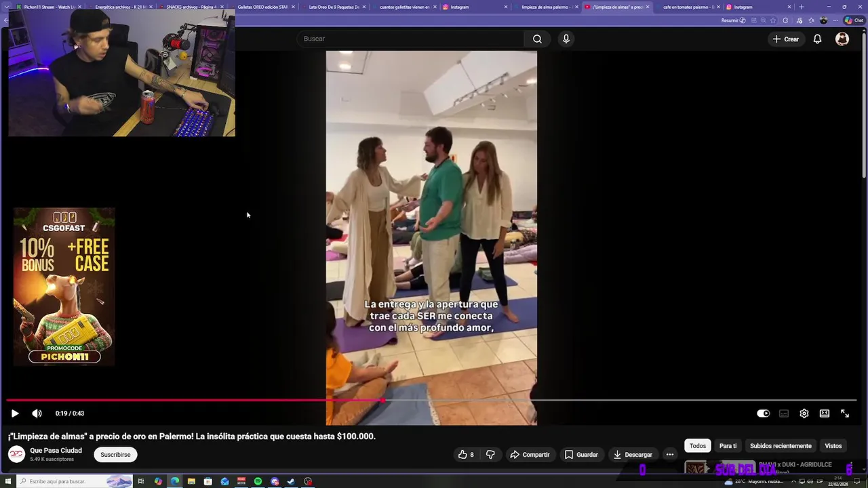Click the Suscribirse button

pyautogui.click(x=115, y=455)
